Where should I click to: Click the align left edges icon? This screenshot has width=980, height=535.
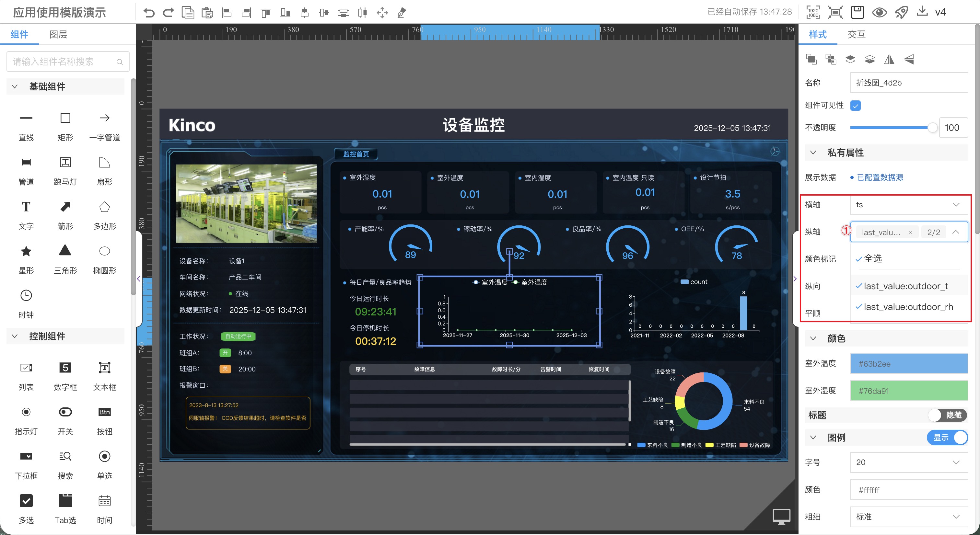[227, 13]
